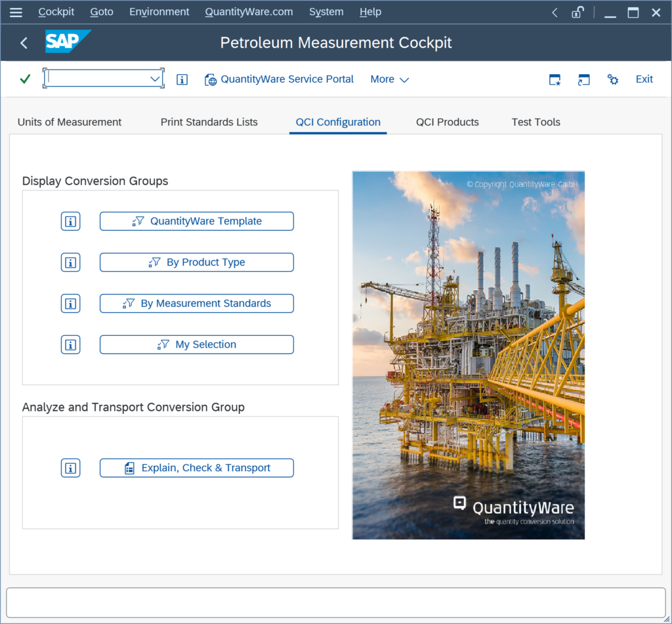
Task: Click the "Display Conversion Groups" heading
Action: point(95,181)
